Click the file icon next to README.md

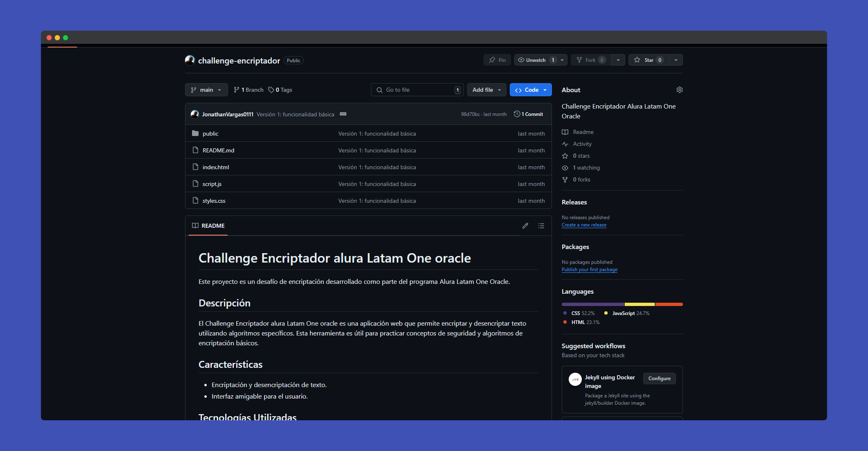click(195, 150)
